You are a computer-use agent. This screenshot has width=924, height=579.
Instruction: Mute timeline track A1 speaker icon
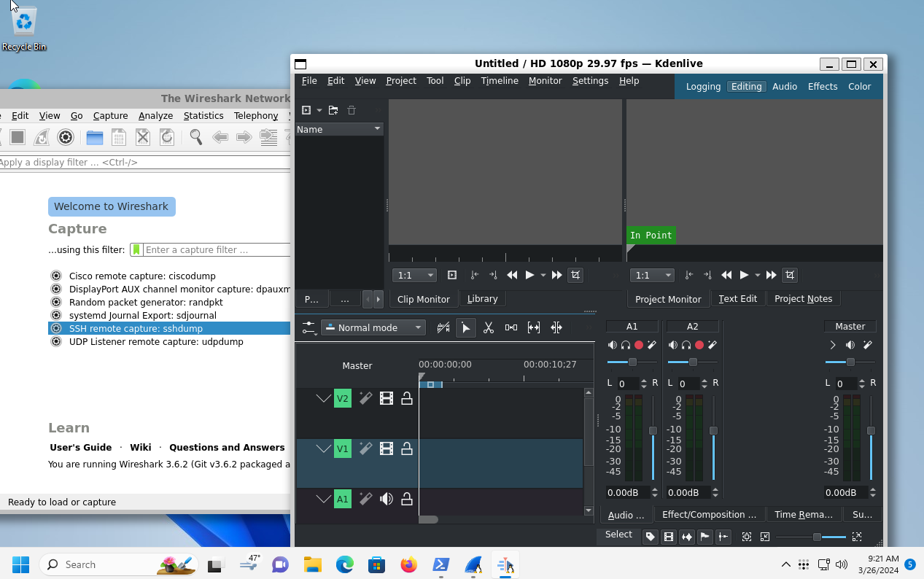pyautogui.click(x=387, y=499)
